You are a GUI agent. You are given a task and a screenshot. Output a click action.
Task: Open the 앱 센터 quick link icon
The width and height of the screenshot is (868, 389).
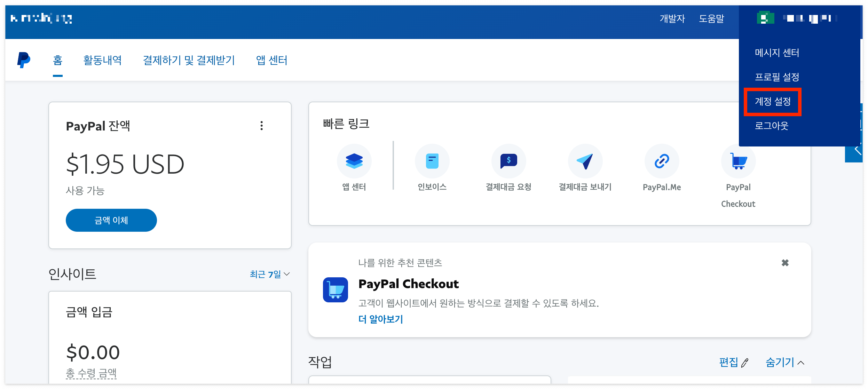pyautogui.click(x=354, y=161)
